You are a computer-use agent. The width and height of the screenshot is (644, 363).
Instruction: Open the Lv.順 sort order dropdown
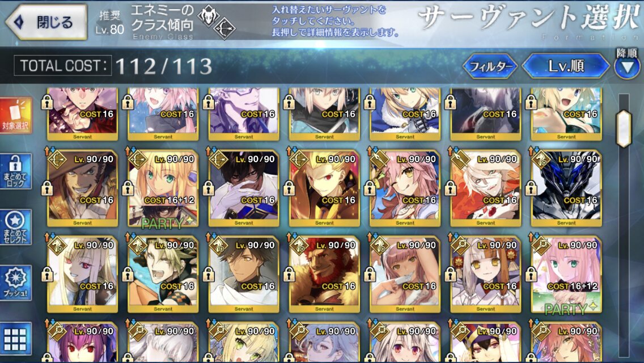(x=566, y=66)
